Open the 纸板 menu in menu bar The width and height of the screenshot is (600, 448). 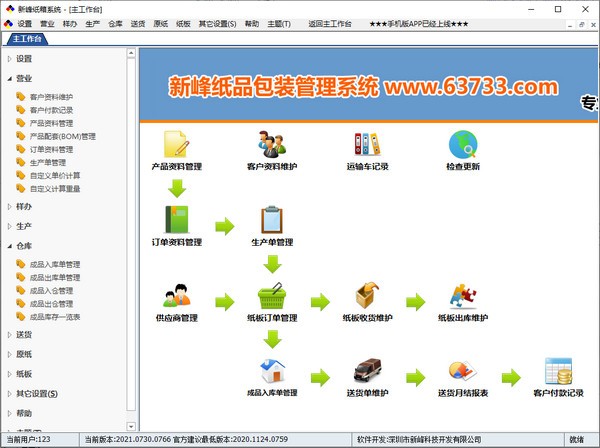pos(183,24)
